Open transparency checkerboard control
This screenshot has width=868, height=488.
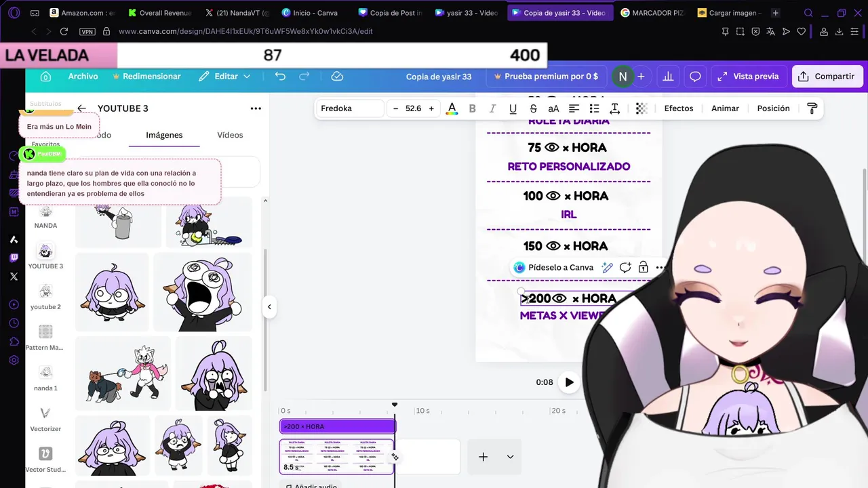point(642,108)
